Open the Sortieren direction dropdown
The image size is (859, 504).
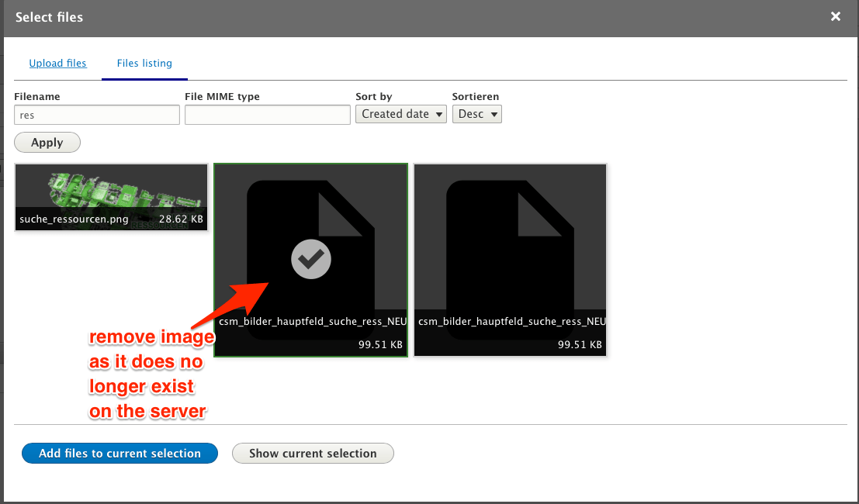(x=476, y=113)
